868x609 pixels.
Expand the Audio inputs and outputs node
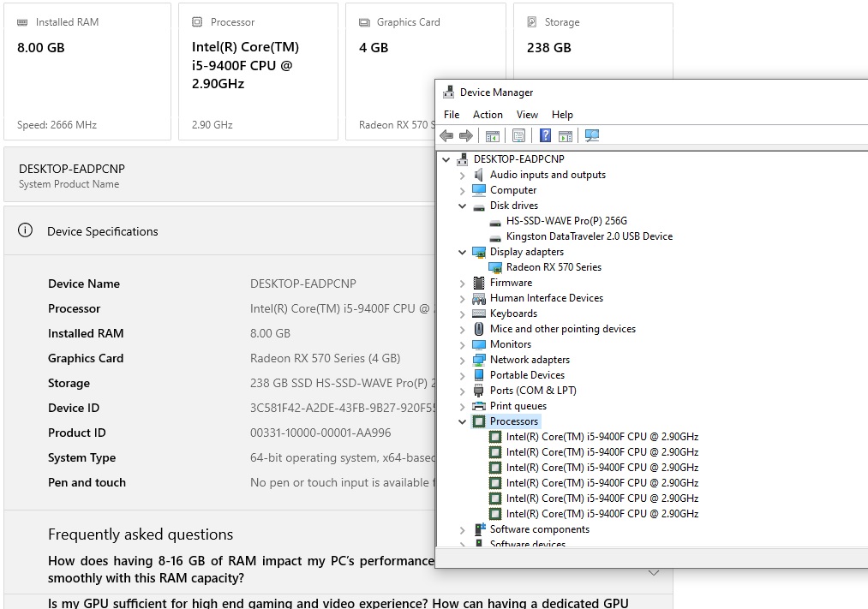[462, 176]
